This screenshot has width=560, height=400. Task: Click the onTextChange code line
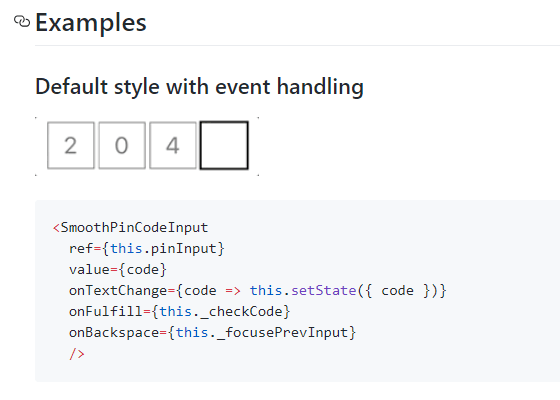click(x=258, y=291)
